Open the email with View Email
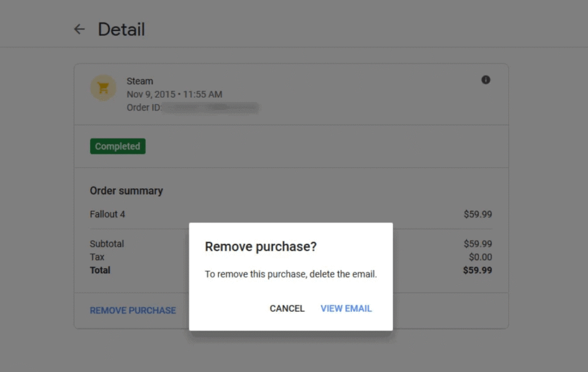This screenshot has width=588, height=372. 346,309
